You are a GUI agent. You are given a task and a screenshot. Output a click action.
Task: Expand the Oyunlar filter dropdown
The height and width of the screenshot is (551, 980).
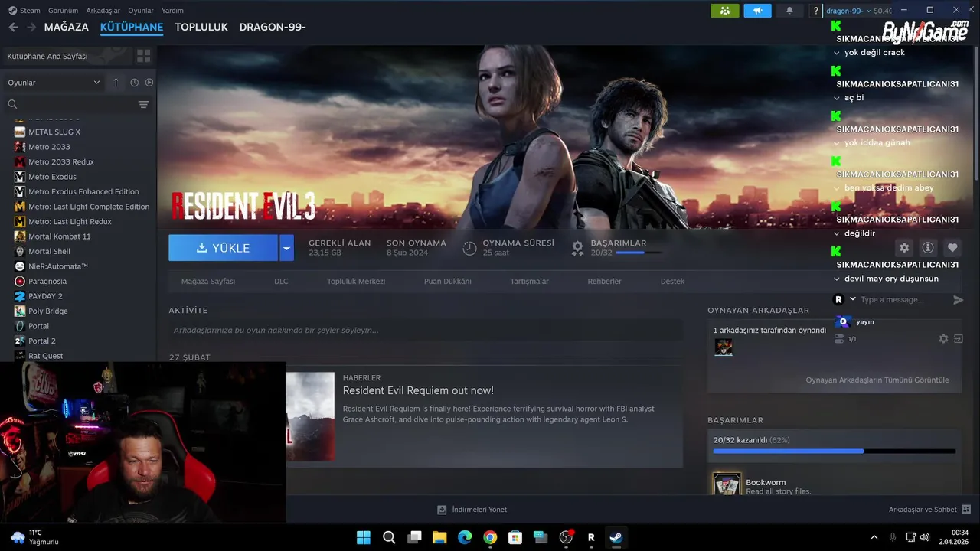pyautogui.click(x=54, y=83)
